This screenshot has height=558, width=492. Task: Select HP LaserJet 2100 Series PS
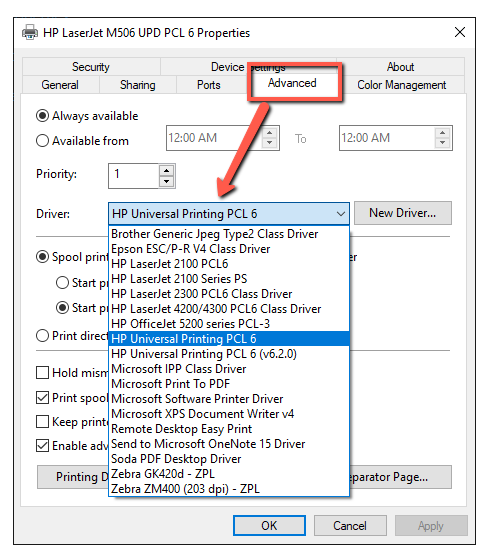[229, 279]
